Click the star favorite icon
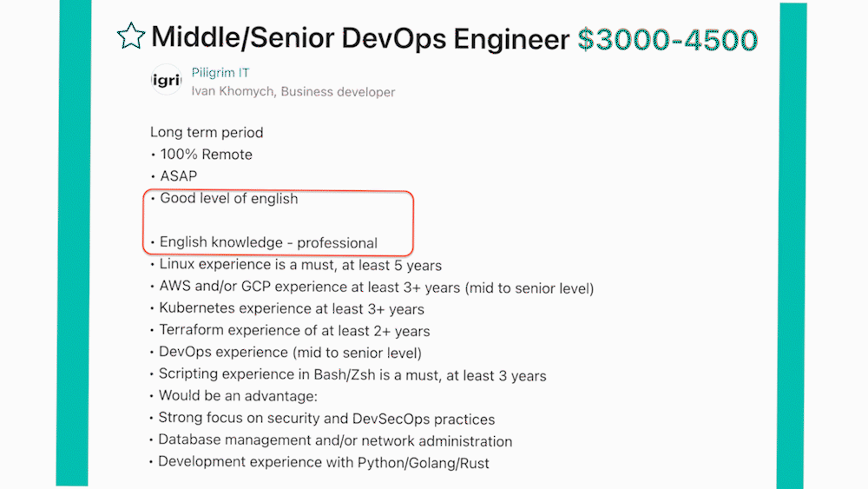The width and height of the screenshot is (868, 489). pos(131,36)
